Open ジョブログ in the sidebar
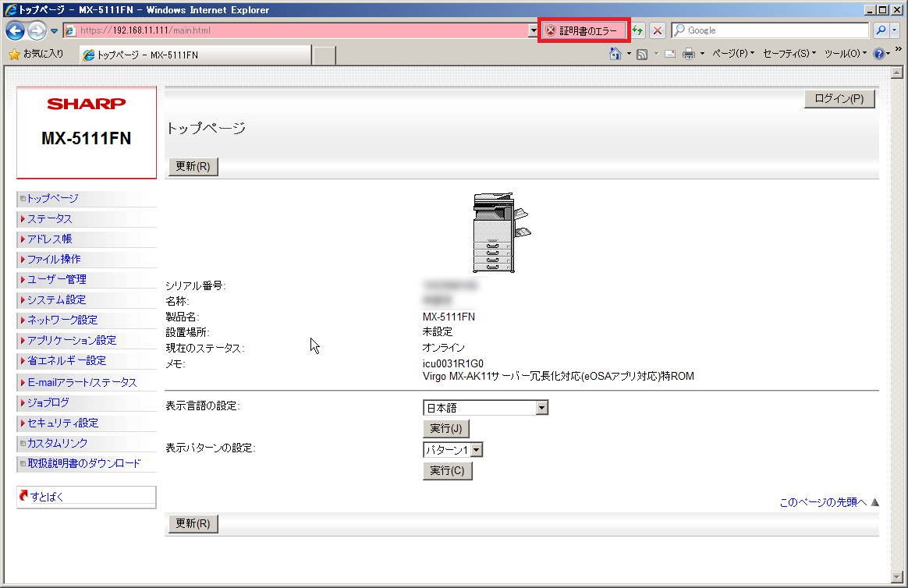Screen dimensions: 908x588 pos(48,403)
